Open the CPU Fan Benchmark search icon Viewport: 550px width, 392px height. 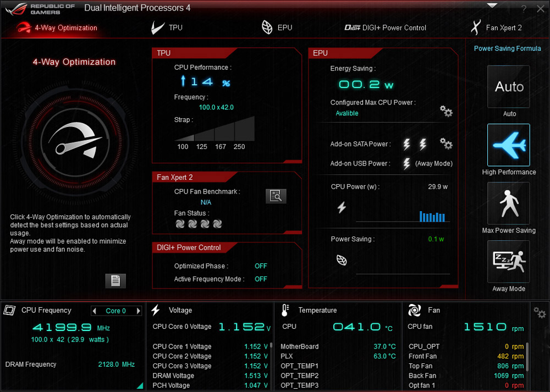tap(276, 196)
